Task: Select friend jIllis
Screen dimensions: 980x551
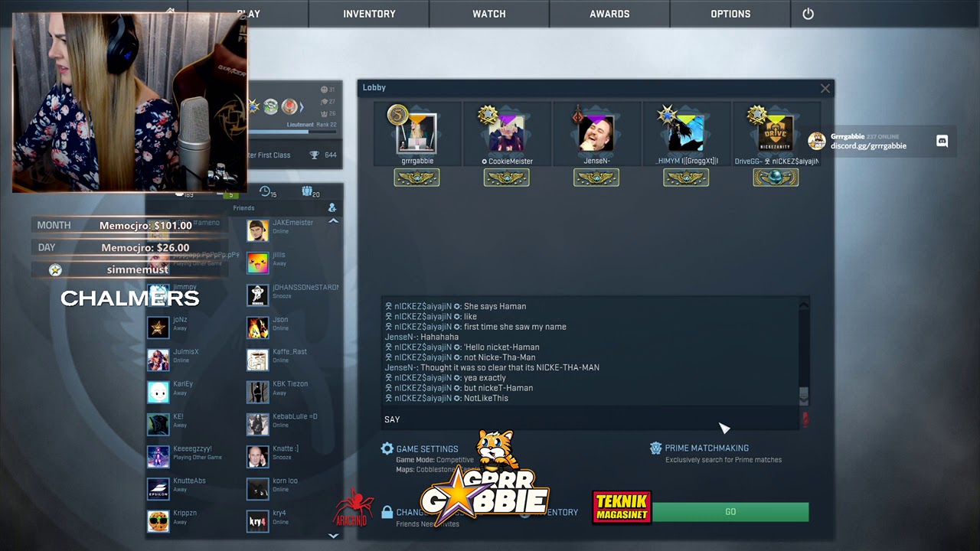Action: (x=292, y=262)
